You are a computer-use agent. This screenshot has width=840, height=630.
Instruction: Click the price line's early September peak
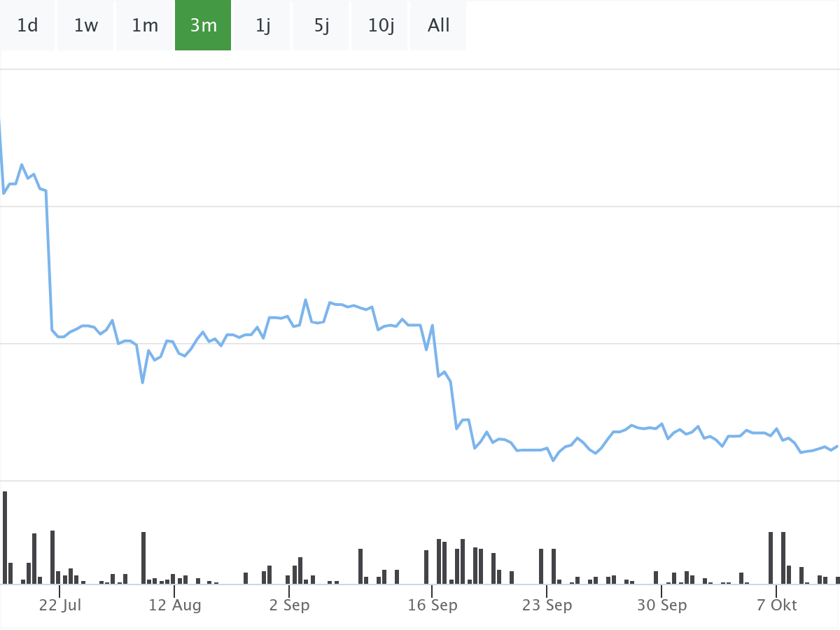(306, 300)
